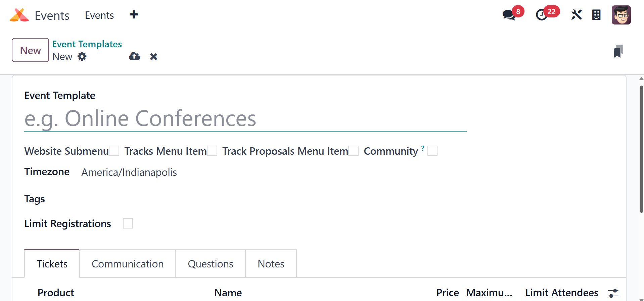Viewport: 644px width, 301px height.
Task: Click the Event Template name field
Action: click(x=245, y=119)
